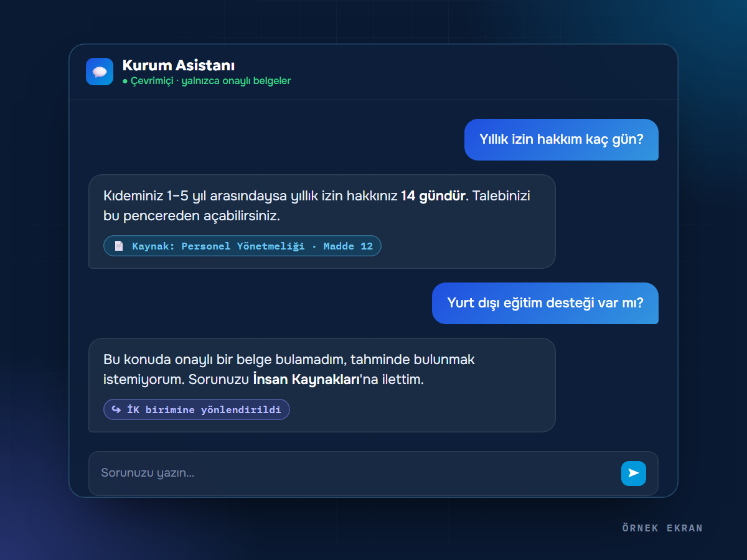Click the bold '14 gündür' text
Viewport: 747px width, 560px height.
click(x=433, y=195)
